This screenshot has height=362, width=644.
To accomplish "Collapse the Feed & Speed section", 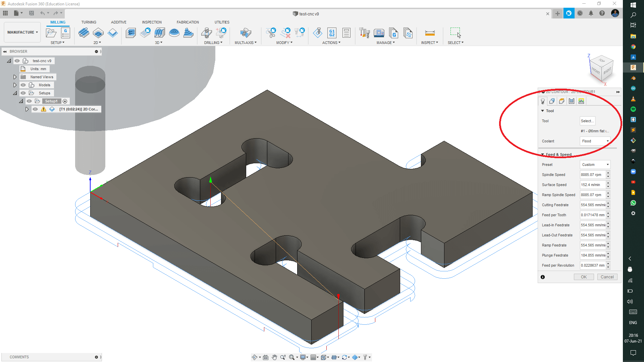I will click(x=542, y=154).
